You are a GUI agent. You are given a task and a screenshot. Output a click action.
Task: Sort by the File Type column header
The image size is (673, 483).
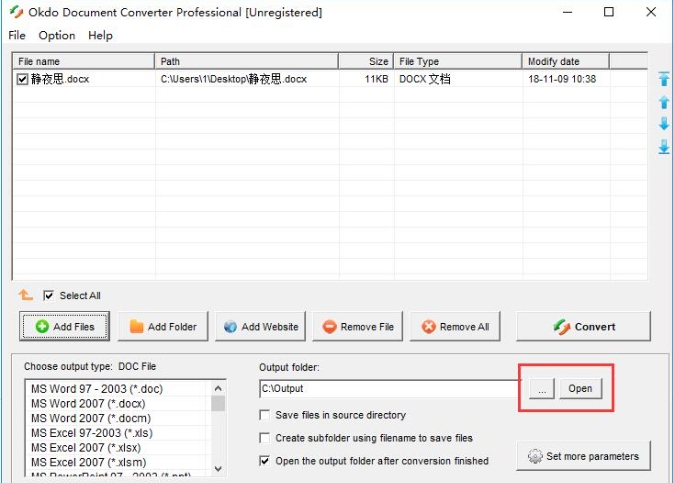(x=458, y=61)
